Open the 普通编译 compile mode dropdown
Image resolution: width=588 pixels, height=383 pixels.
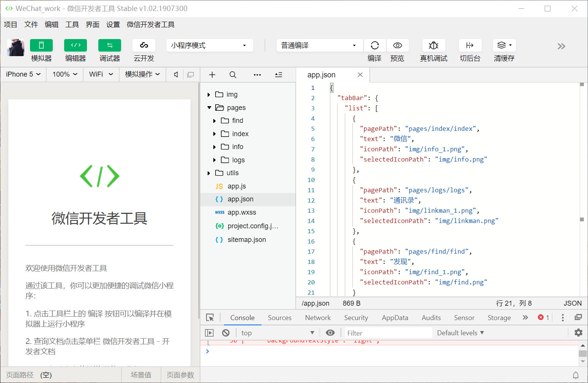[x=320, y=46]
